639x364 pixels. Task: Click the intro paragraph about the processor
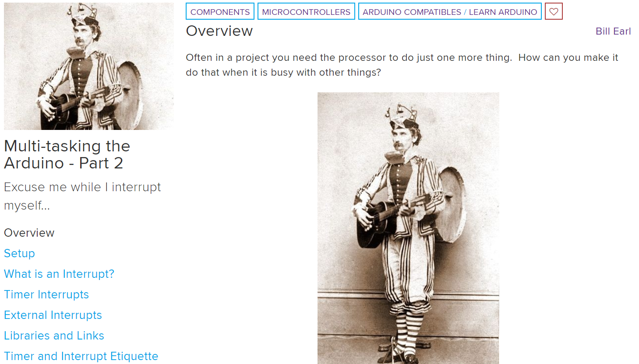(402, 65)
